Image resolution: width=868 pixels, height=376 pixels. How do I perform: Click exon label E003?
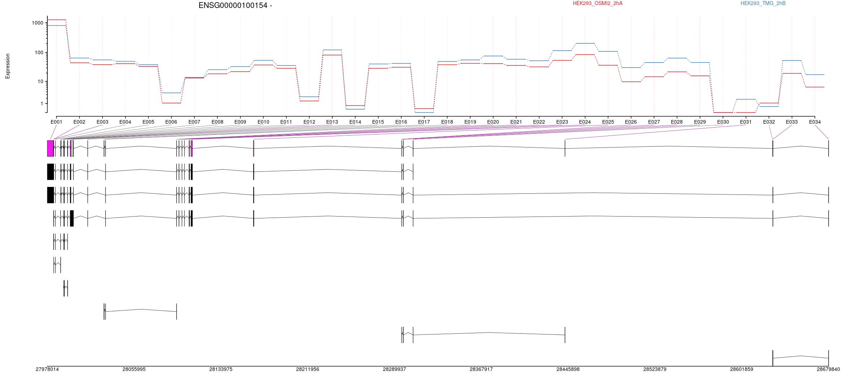pos(102,122)
